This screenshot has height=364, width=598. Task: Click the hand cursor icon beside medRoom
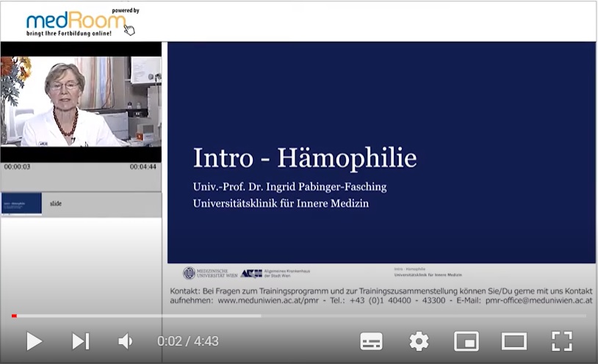[129, 29]
